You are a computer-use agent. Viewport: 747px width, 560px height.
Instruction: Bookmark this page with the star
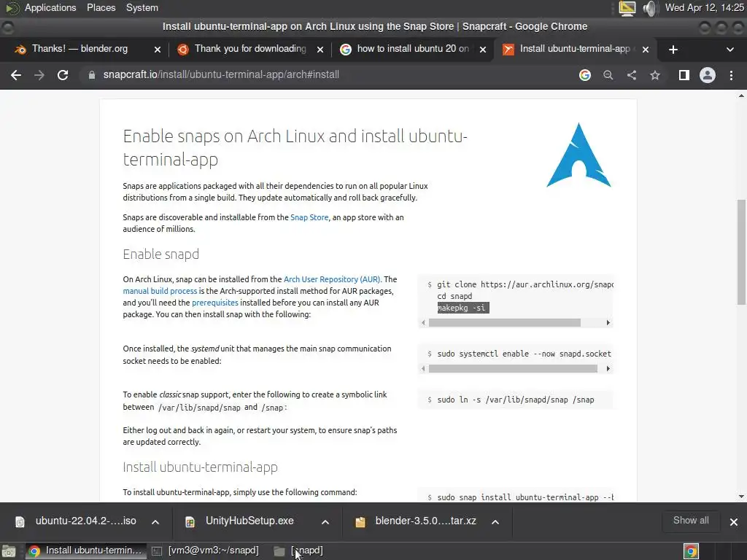[655, 75]
